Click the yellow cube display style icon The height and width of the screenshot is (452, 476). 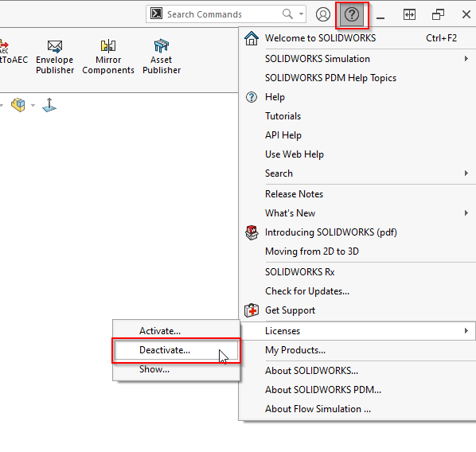(18, 105)
